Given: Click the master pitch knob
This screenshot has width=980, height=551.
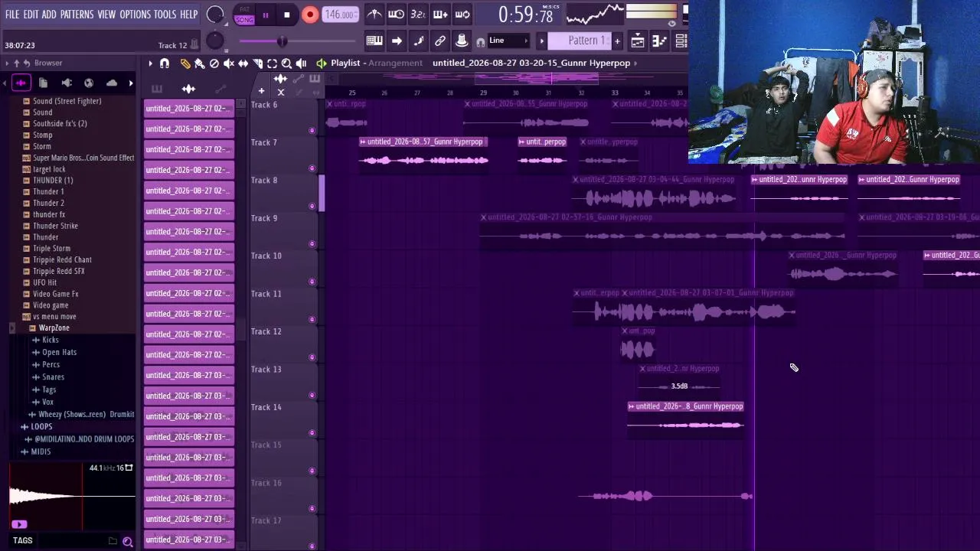Looking at the screenshot, I should (216, 41).
